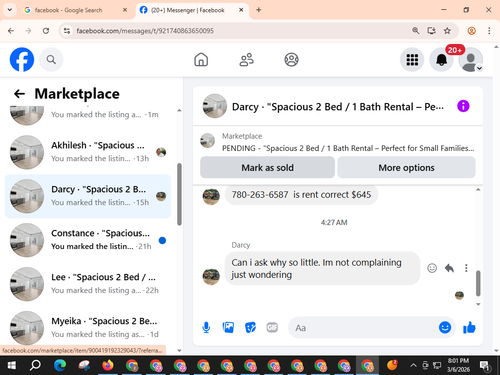500x375 pixels.
Task: Launch Firefox from taskbar
Action: 108,366
